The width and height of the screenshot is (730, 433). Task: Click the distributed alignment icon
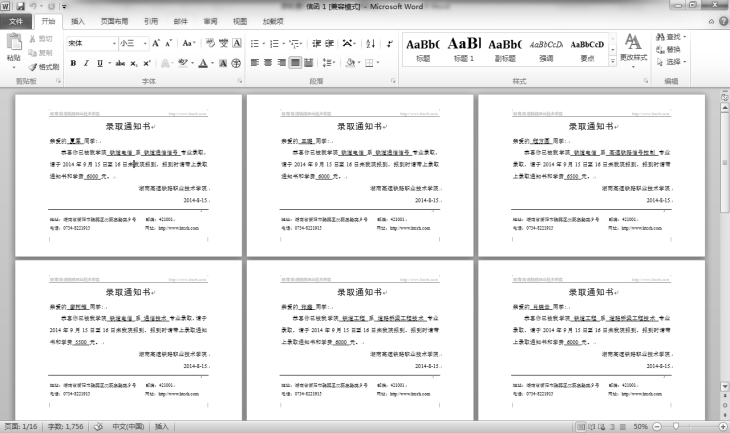point(308,62)
